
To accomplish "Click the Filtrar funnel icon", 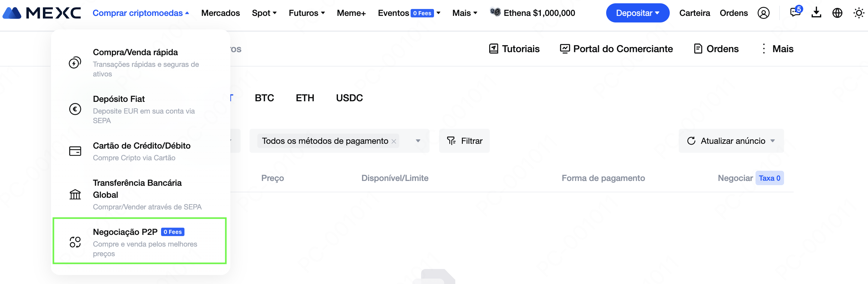I will 451,141.
